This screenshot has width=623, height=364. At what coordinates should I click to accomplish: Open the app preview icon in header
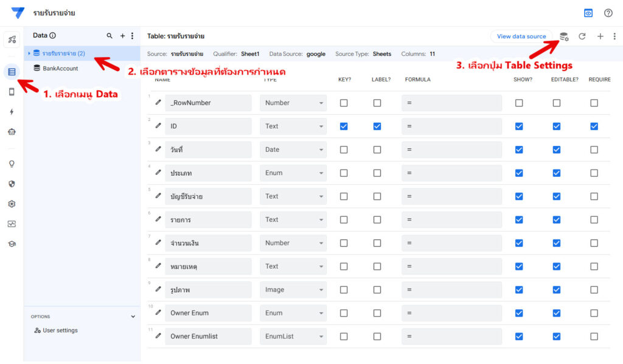588,13
